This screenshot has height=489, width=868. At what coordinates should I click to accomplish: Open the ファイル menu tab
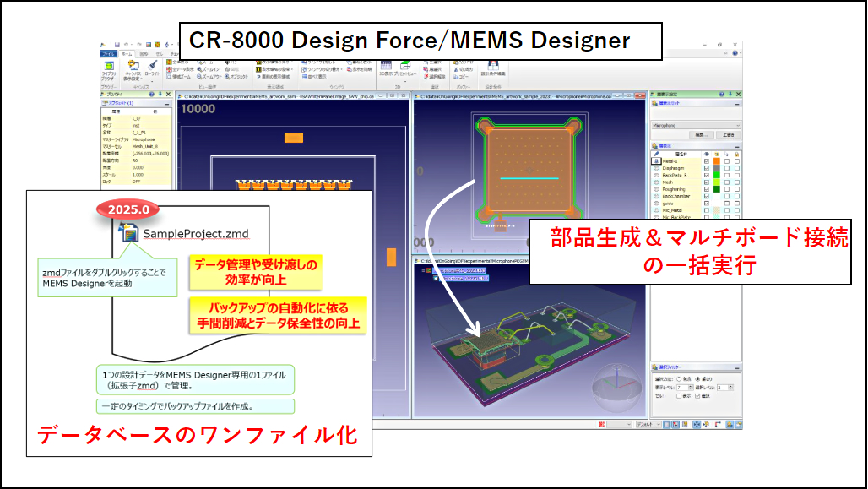pyautogui.click(x=108, y=54)
